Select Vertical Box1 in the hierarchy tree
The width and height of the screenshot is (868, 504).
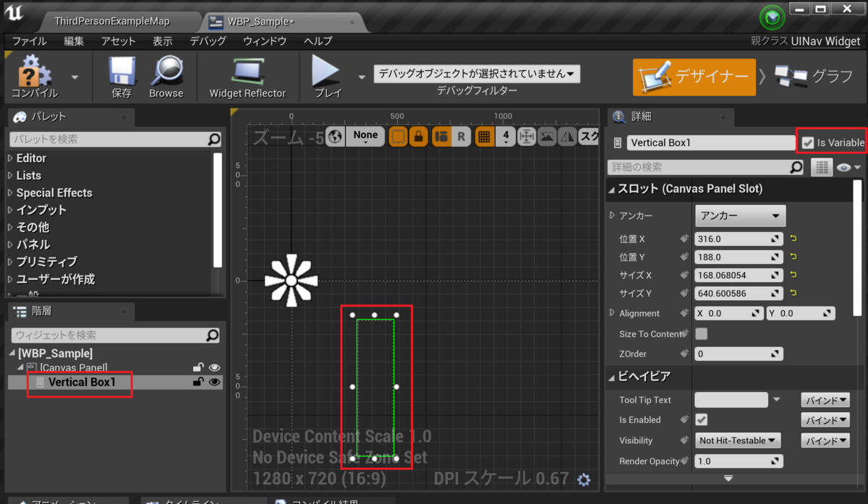[82, 383]
